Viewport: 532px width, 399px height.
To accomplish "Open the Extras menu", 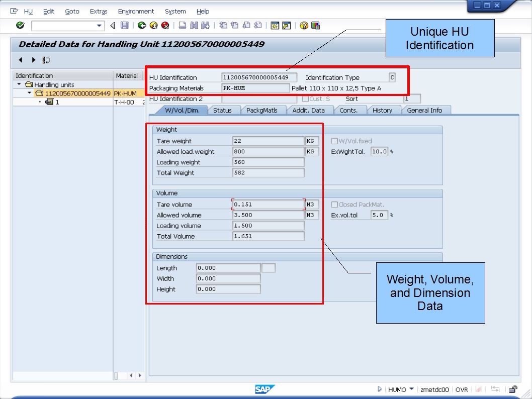I will point(98,11).
